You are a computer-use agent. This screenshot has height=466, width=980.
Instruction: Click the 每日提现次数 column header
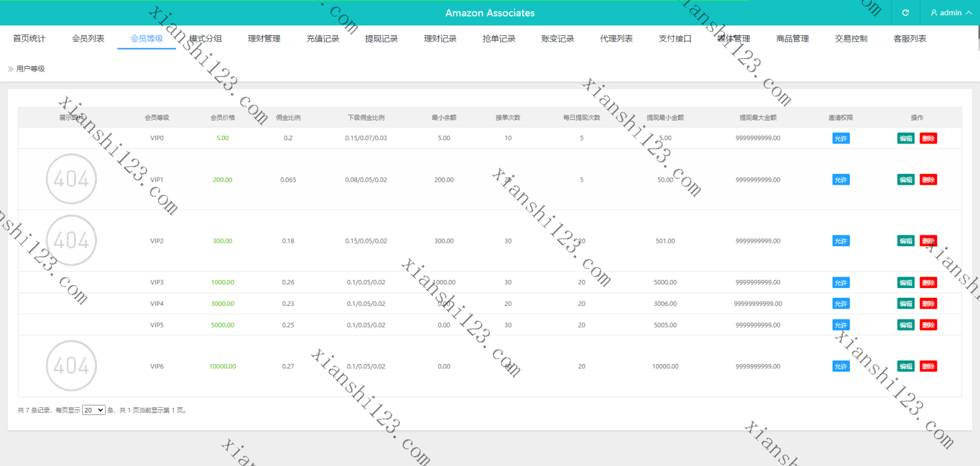[x=581, y=118]
